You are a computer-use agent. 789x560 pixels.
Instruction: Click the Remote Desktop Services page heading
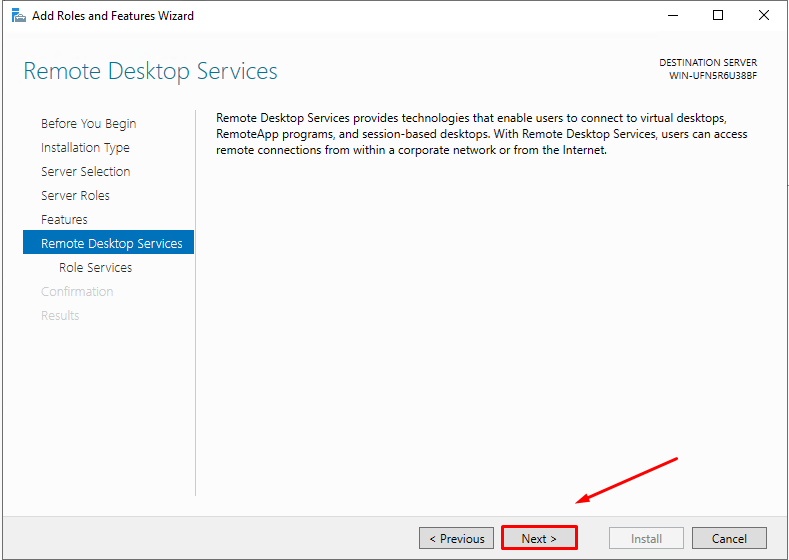click(x=150, y=71)
